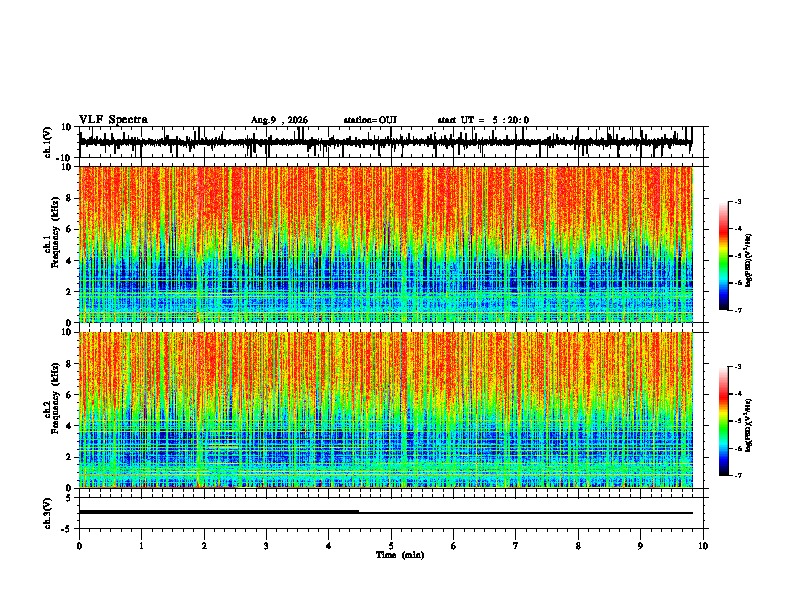Click the time axis tick label "3"
This screenshot has height=612, width=792.
click(x=266, y=546)
